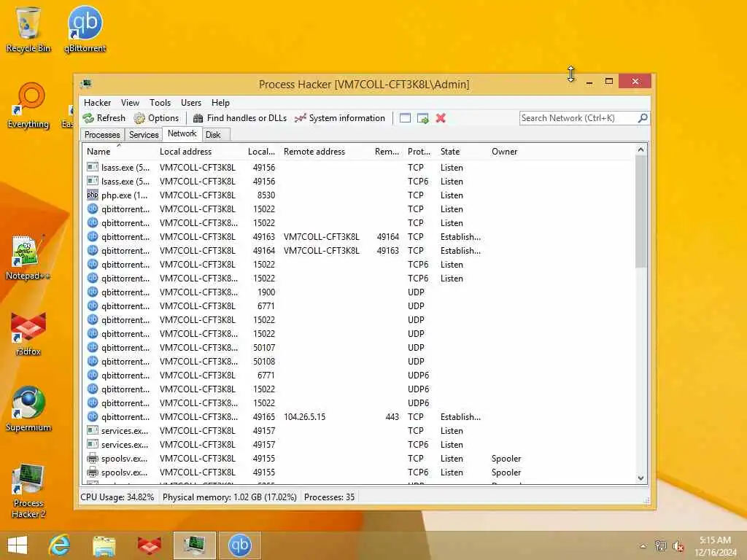The height and width of the screenshot is (560, 747).
Task: Click the scroll up arrow of list
Action: (x=640, y=150)
